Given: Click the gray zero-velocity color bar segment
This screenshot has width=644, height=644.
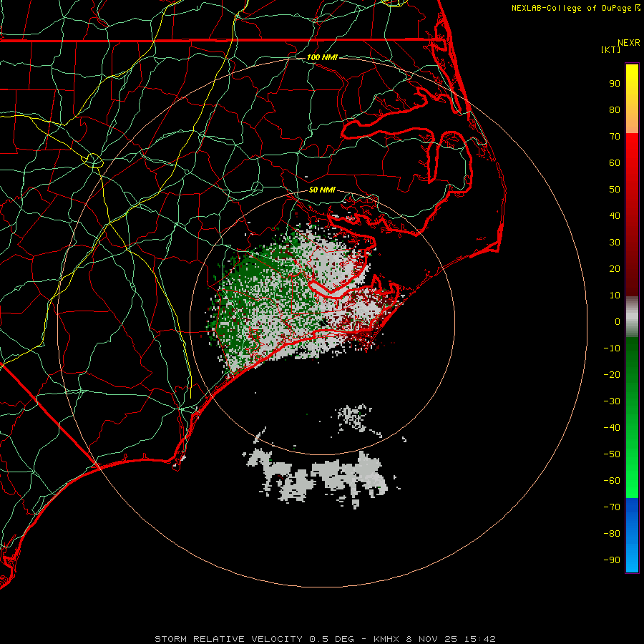Looking at the screenshot, I should (x=632, y=317).
